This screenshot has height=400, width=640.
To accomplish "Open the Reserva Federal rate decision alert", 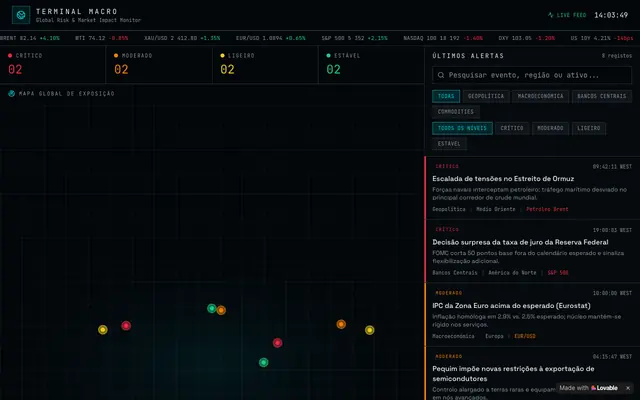I will [x=532, y=251].
